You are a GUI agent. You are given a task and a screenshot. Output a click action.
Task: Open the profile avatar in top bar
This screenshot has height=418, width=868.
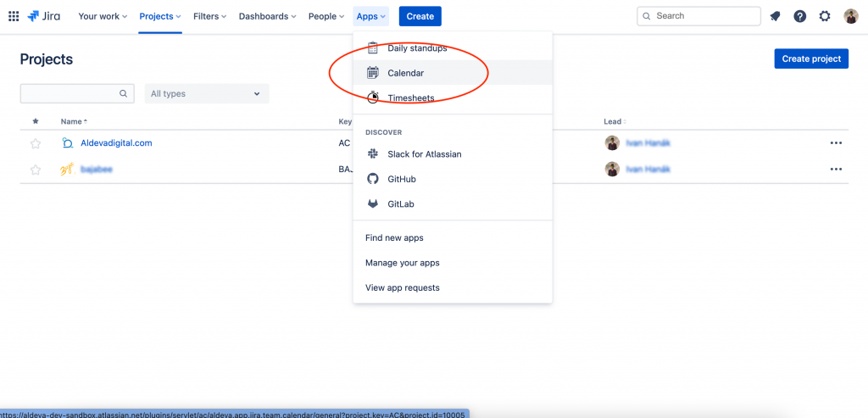[851, 16]
